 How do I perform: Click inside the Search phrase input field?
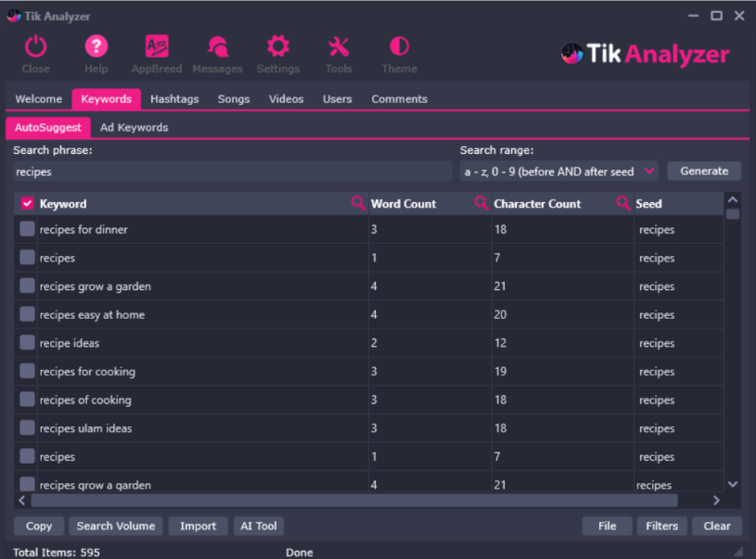[x=223, y=172]
